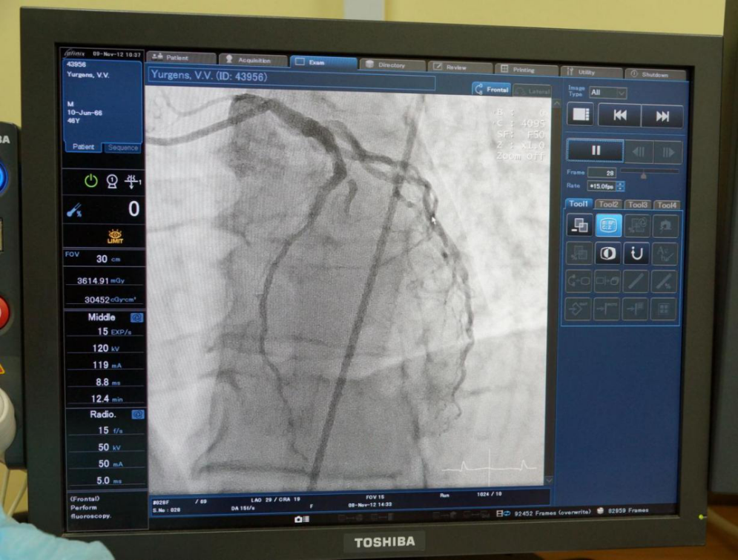Click the camera icon below the image
The width and height of the screenshot is (738, 560).
click(x=302, y=519)
